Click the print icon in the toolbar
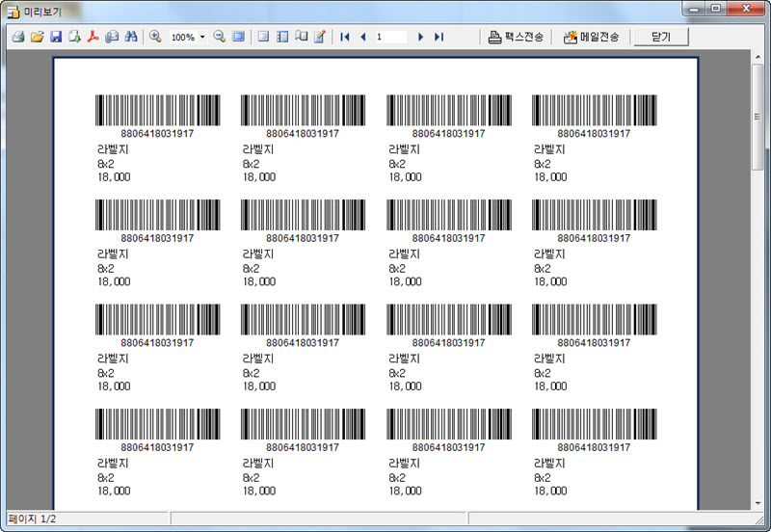The width and height of the screenshot is (771, 532). [18, 37]
